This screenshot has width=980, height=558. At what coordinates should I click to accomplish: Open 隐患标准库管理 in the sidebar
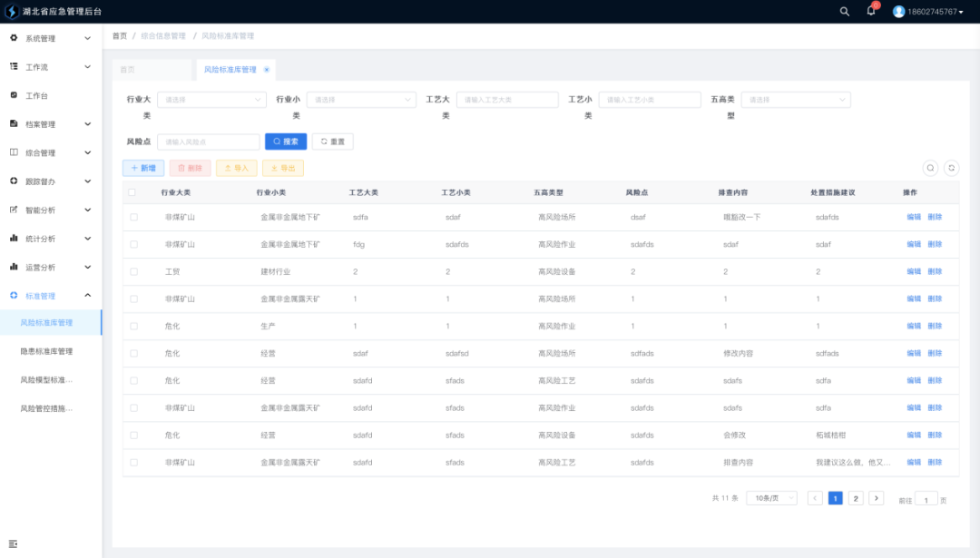coord(47,351)
